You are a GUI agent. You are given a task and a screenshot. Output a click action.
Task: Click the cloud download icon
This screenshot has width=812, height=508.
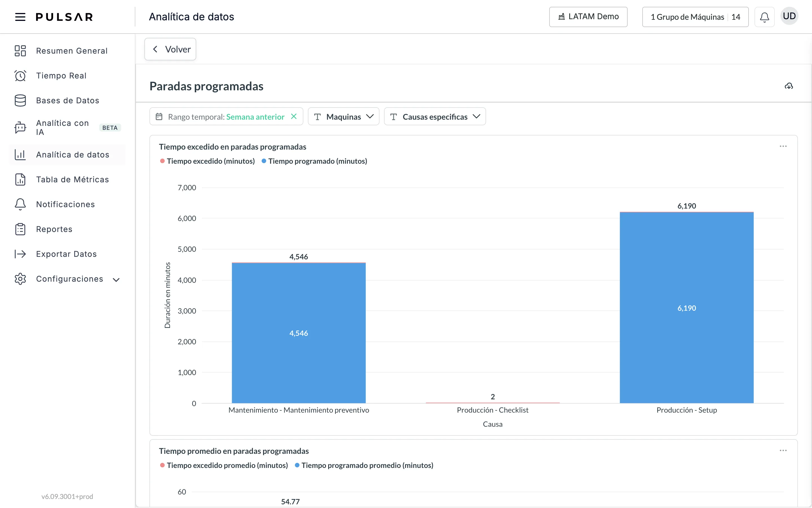[x=789, y=86]
